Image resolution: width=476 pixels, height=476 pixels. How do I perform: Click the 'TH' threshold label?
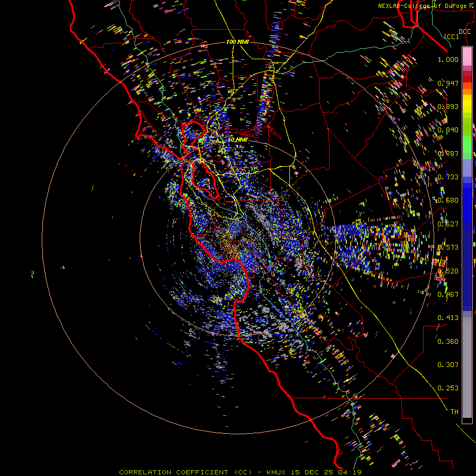(454, 412)
